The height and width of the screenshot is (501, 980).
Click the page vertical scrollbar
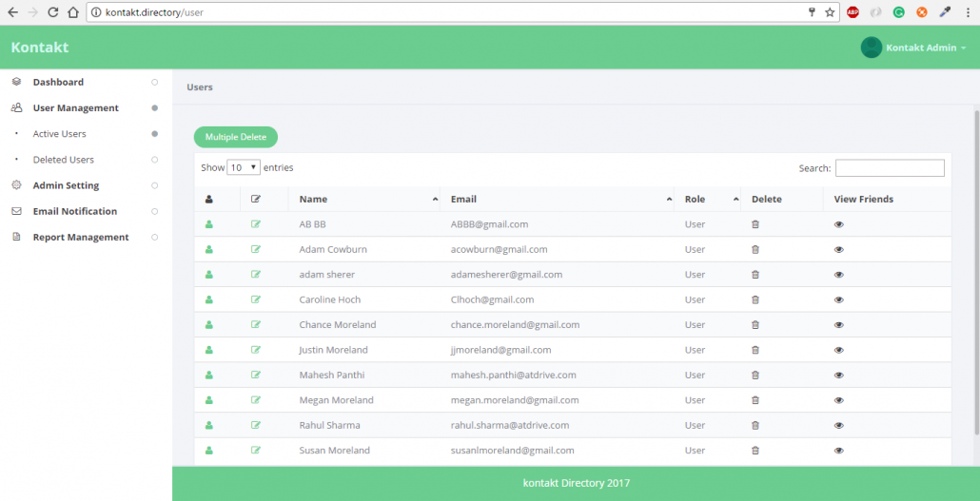pos(976,272)
